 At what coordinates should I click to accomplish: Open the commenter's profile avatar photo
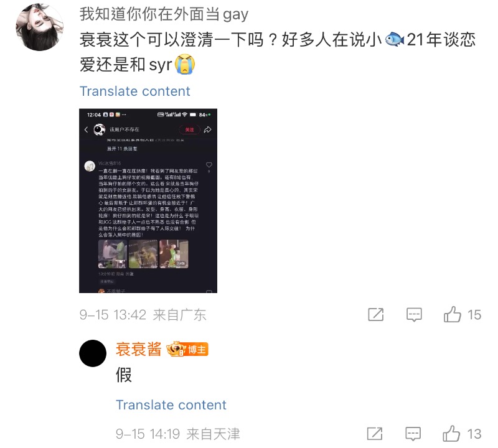[x=39, y=27]
